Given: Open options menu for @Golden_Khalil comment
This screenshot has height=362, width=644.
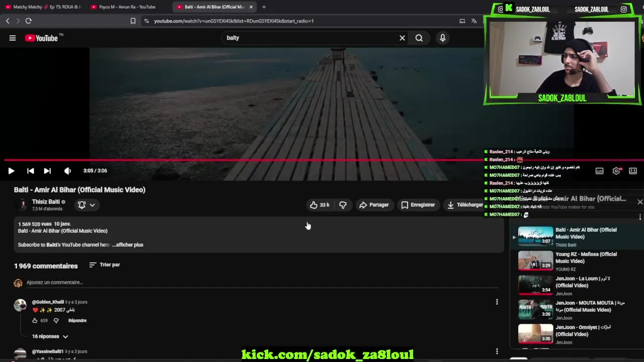Looking at the screenshot, I should click(x=497, y=302).
